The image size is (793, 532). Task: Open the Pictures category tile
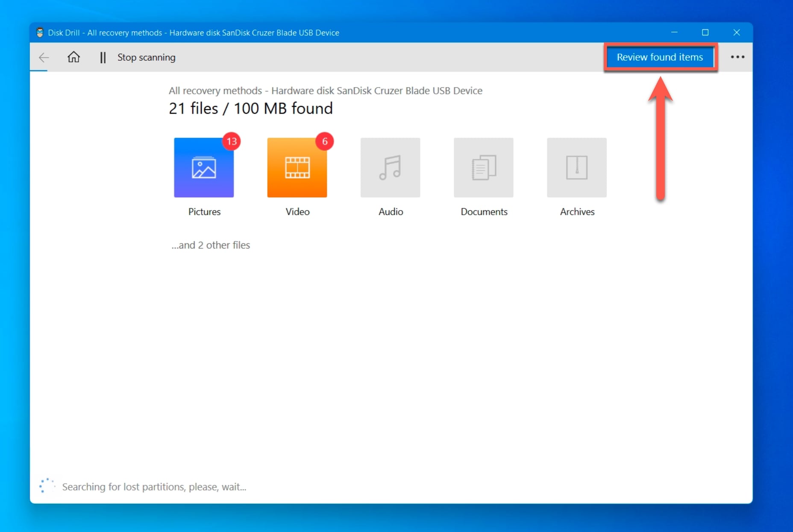204,167
